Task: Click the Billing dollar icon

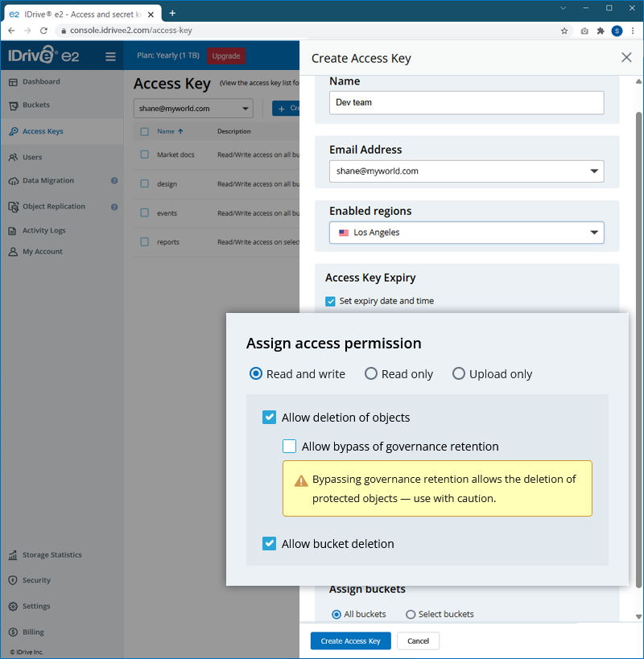Action: [x=13, y=632]
